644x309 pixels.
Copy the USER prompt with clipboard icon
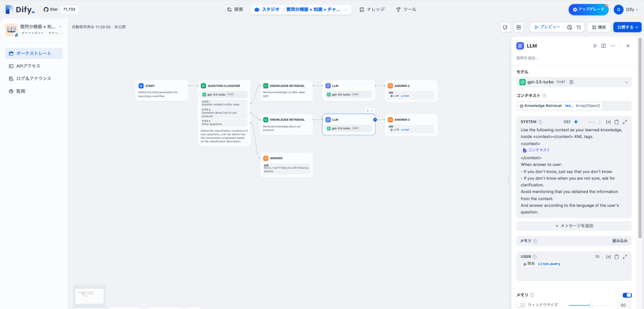click(616, 257)
